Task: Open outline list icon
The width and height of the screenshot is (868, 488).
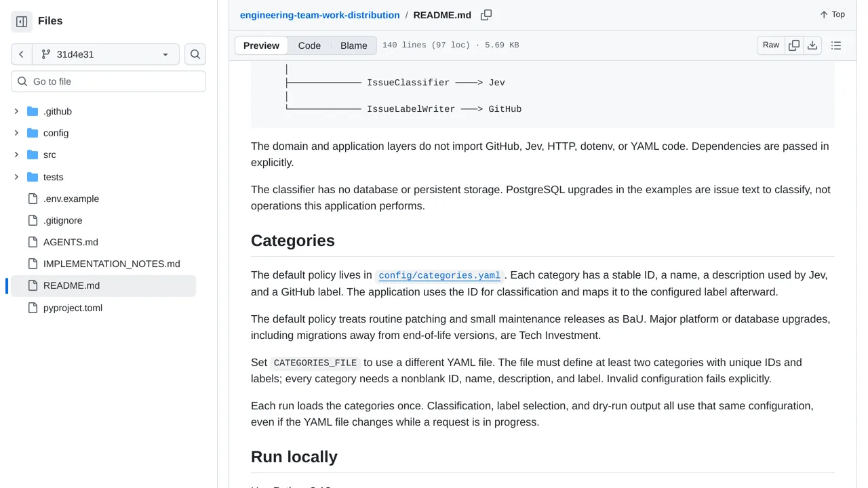Action: [836, 45]
